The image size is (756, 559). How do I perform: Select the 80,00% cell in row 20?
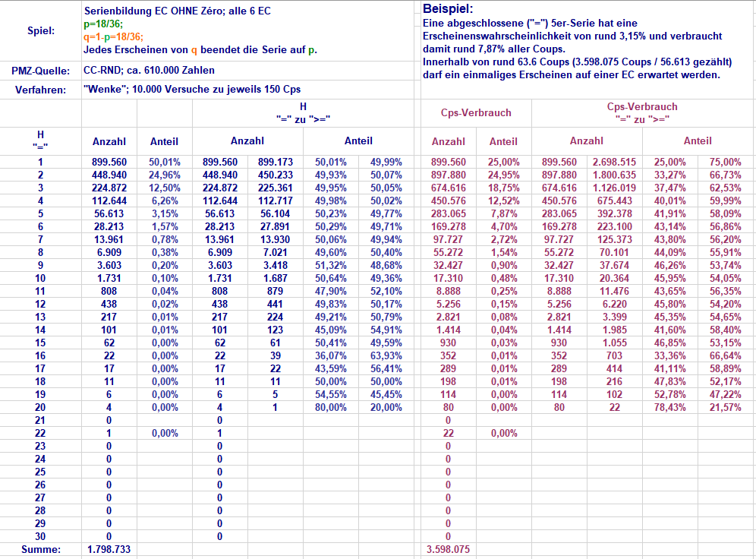pos(330,407)
